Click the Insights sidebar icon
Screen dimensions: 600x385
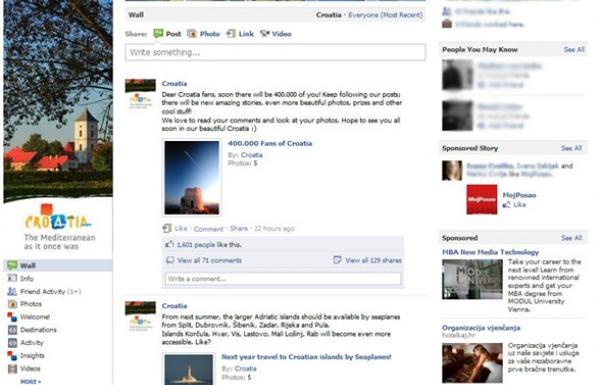(x=13, y=356)
